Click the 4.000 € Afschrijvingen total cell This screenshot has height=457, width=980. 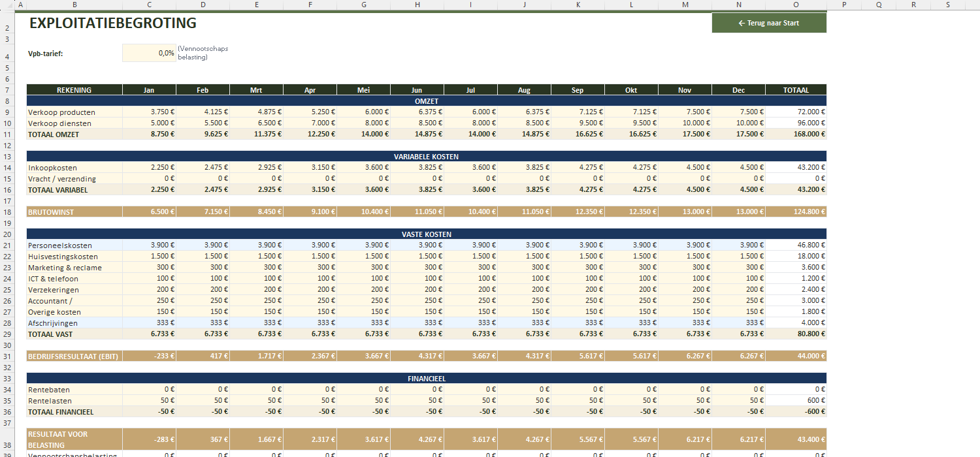click(796, 323)
